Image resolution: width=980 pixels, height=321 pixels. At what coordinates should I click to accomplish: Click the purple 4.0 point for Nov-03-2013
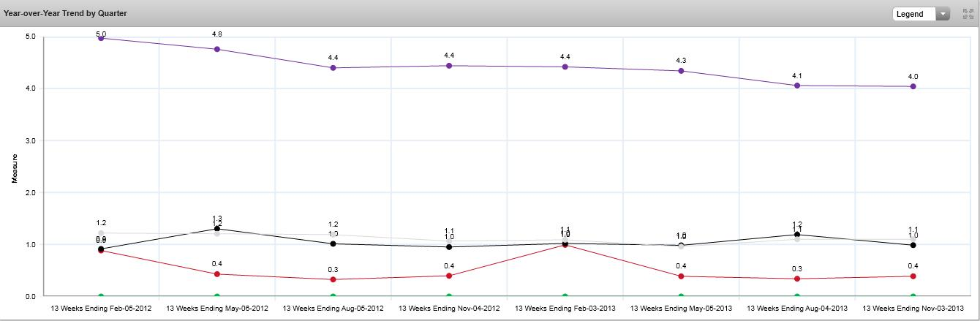coord(913,86)
